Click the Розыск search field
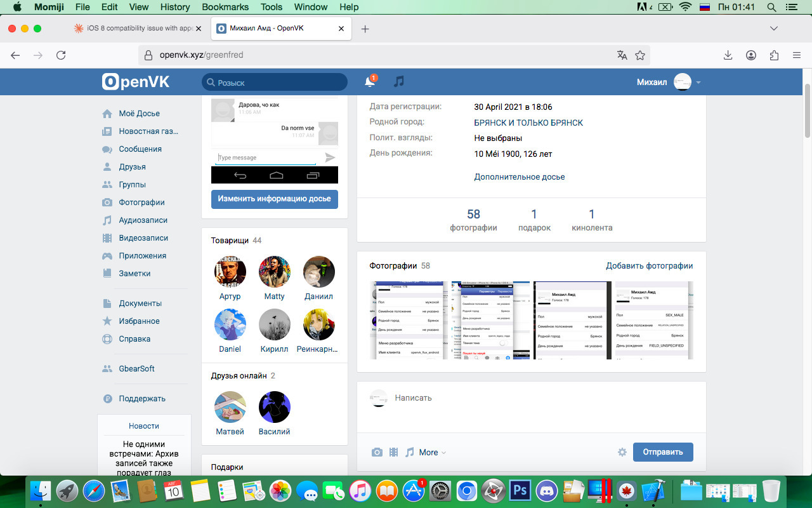812x508 pixels. tap(275, 82)
